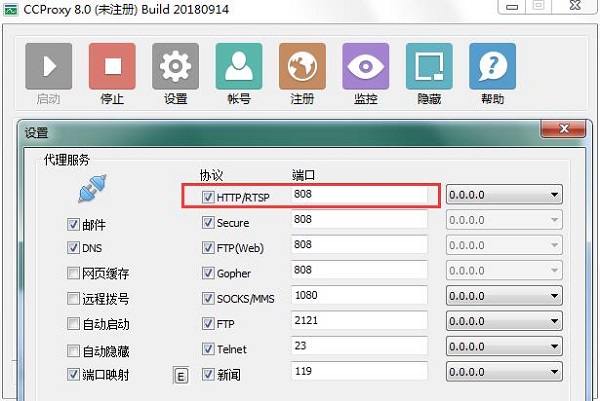This screenshot has width=600, height=401.
Task: Click the FTP port field 2121
Action: click(359, 321)
